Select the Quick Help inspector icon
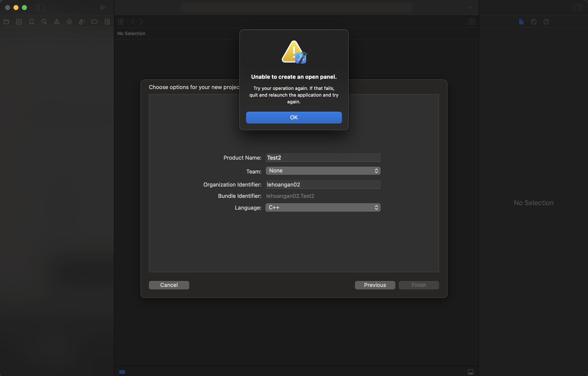 point(546,22)
